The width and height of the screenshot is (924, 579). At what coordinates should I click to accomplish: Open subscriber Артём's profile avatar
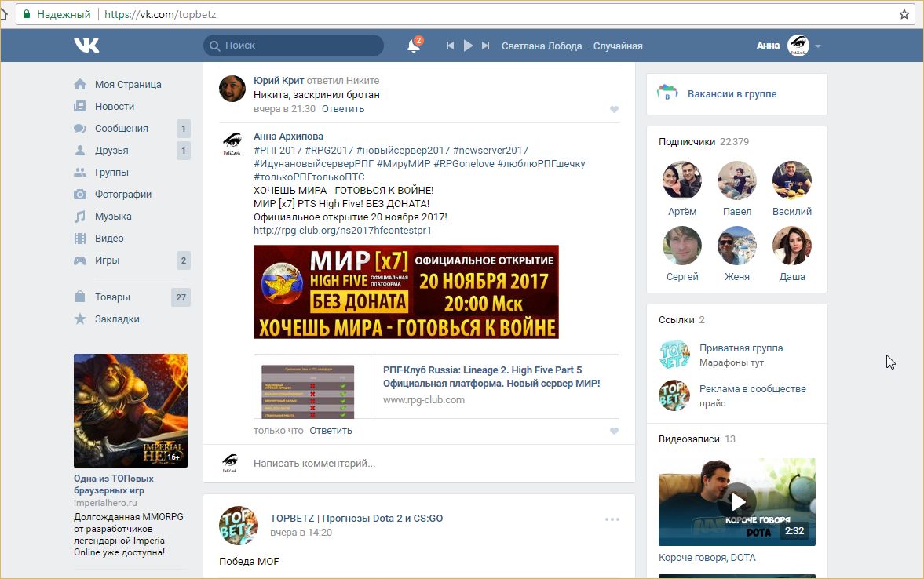(x=681, y=180)
